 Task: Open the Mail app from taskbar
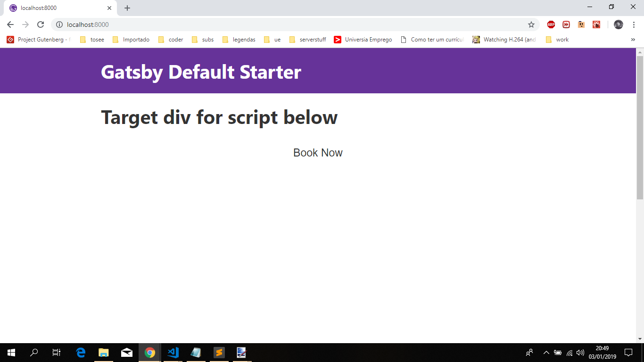(x=127, y=353)
